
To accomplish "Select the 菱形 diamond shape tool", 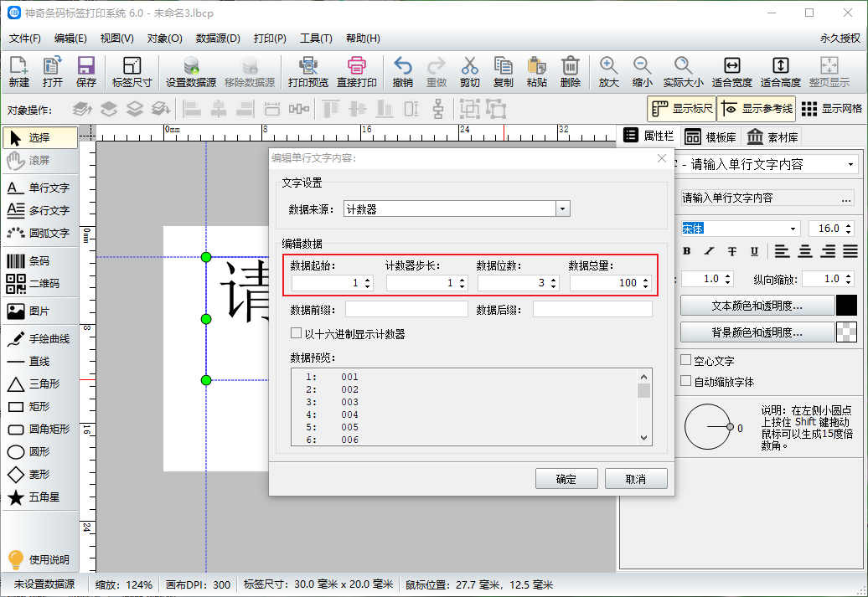I will pyautogui.click(x=40, y=474).
